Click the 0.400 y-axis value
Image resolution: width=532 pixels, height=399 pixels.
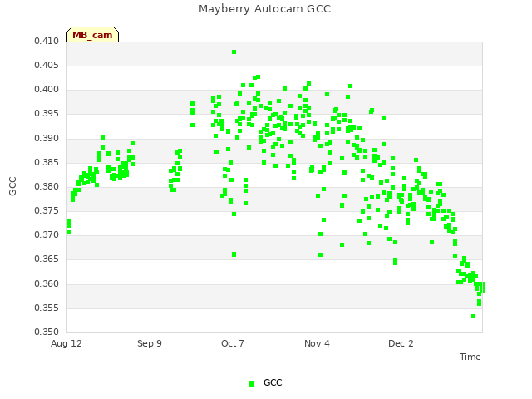(47, 90)
